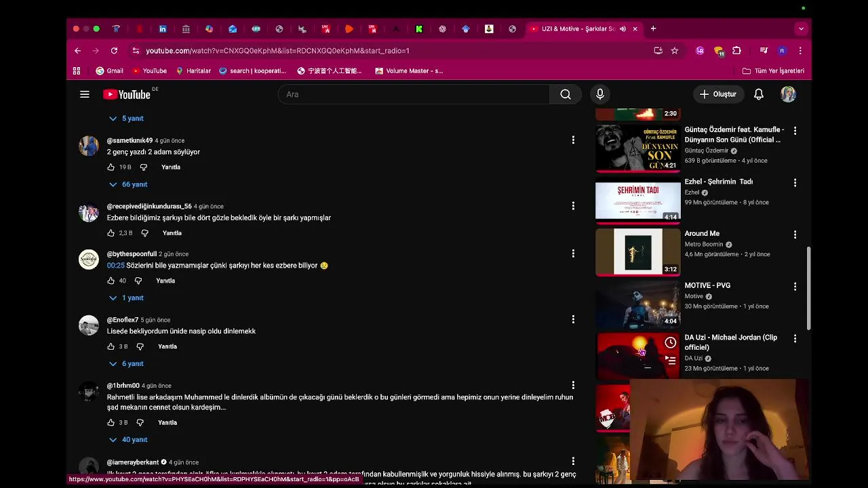Open YouTube bookmark in bookmarks bar
Image resolution: width=868 pixels, height=488 pixels.
coord(149,70)
